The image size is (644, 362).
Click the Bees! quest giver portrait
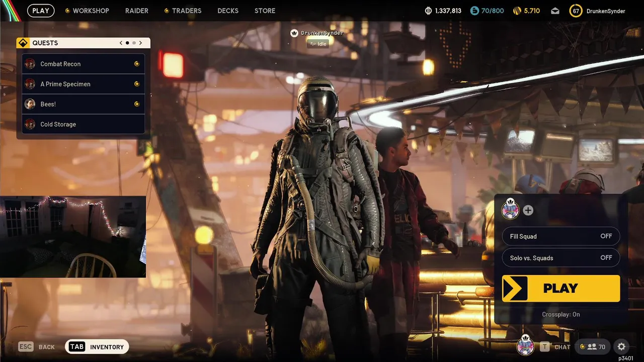click(30, 104)
